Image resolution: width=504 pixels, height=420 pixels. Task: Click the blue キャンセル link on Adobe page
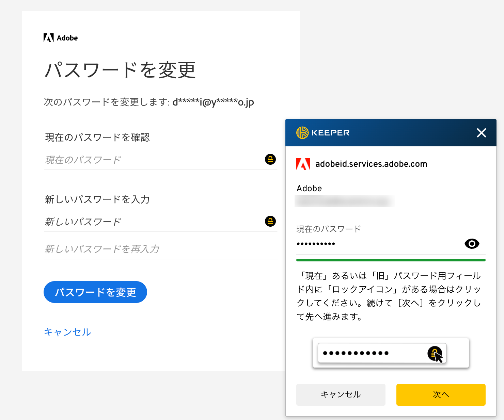(67, 332)
